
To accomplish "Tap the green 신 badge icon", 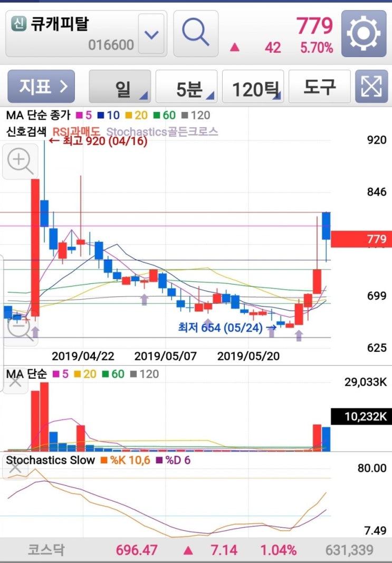I will [x=18, y=24].
